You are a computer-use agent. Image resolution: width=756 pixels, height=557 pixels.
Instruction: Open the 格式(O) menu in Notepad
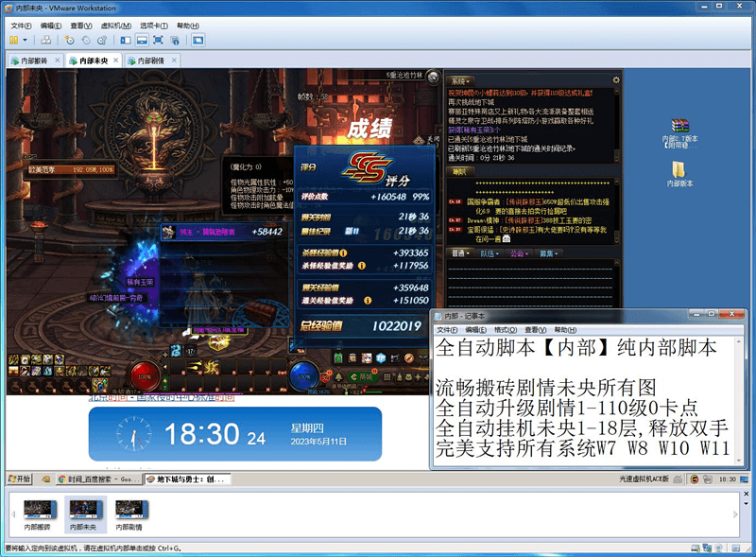click(506, 330)
